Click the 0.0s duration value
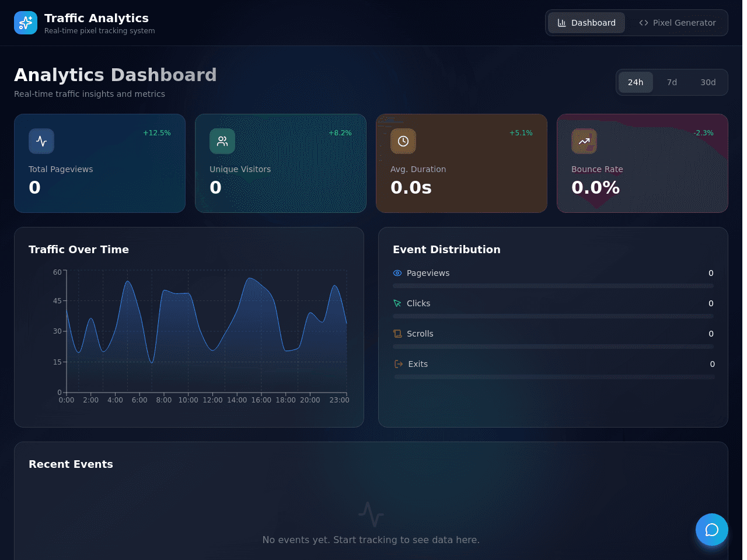The width and height of the screenshot is (747, 560). (411, 187)
